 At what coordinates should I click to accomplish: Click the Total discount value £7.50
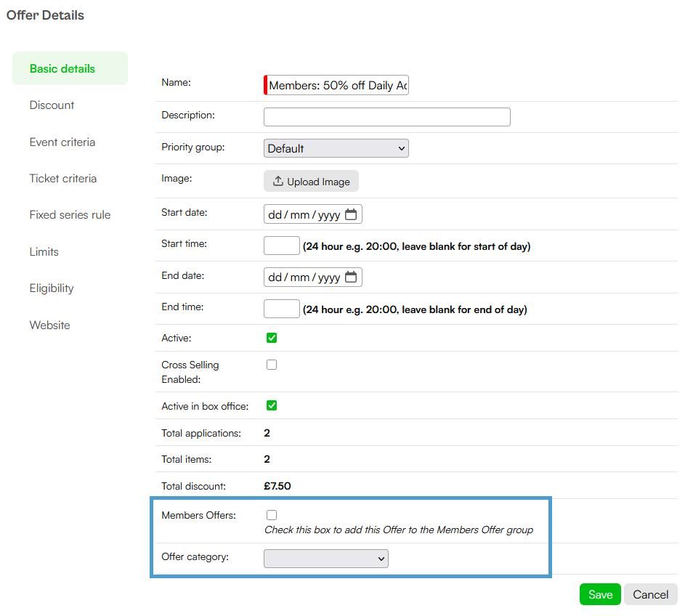(x=277, y=486)
